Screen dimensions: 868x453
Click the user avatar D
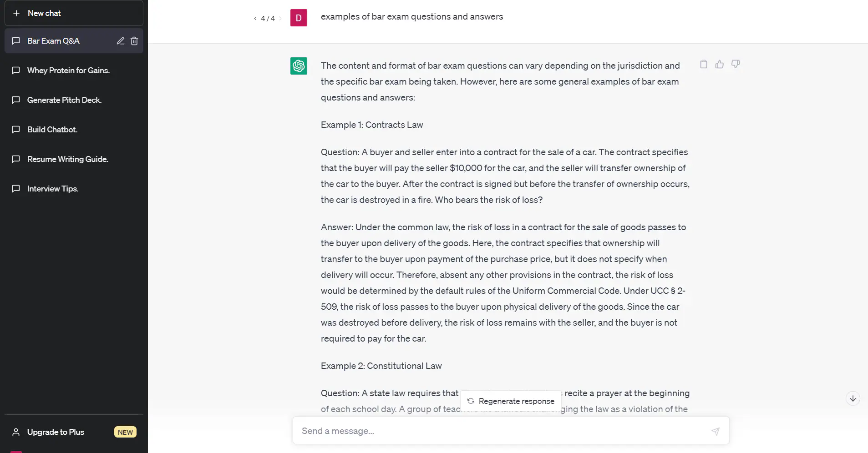[299, 18]
